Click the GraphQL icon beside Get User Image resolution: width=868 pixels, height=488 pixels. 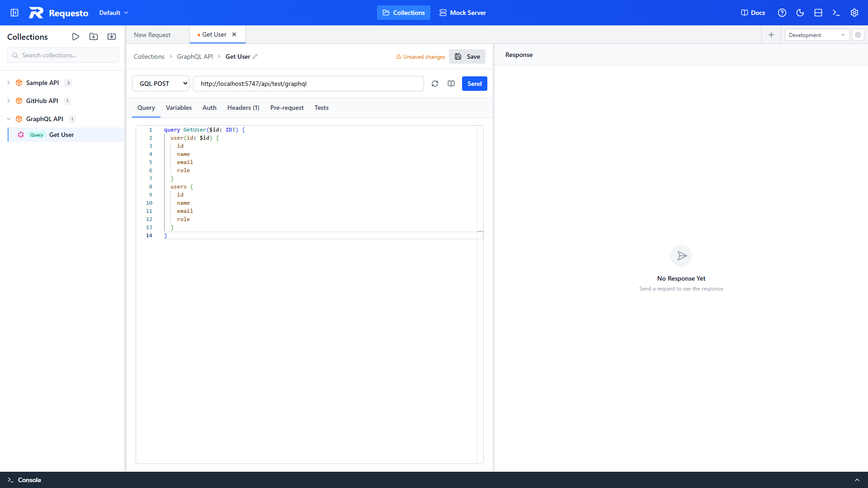[21, 135]
